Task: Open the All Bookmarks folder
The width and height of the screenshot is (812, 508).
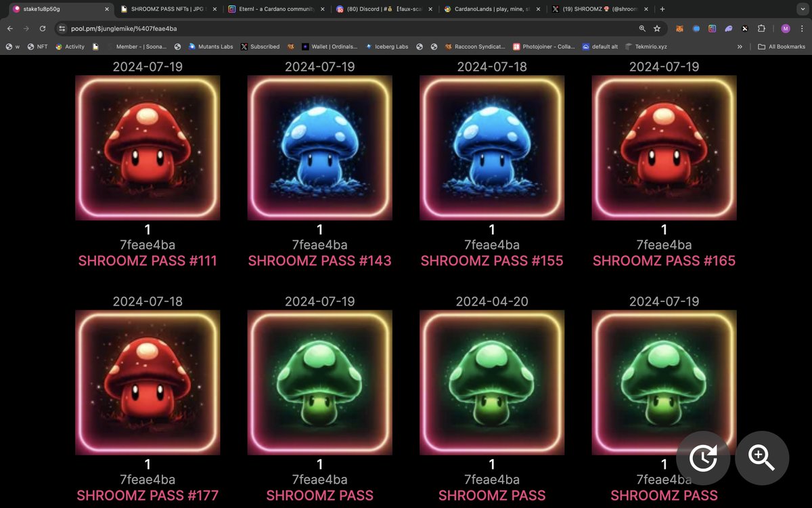Action: coord(782,47)
